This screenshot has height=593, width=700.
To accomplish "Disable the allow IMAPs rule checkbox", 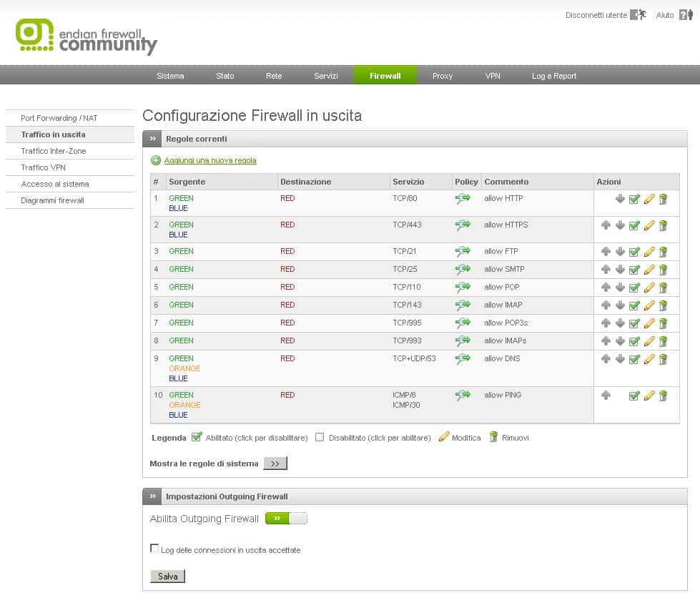I will [635, 341].
